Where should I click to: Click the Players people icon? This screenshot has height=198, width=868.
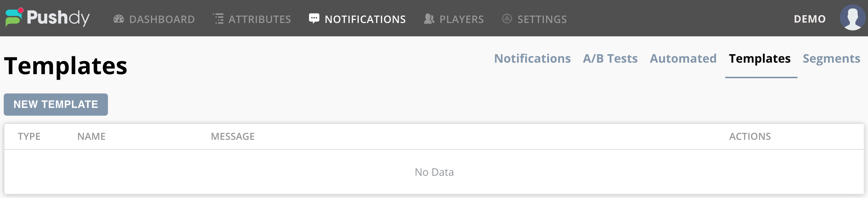click(429, 19)
